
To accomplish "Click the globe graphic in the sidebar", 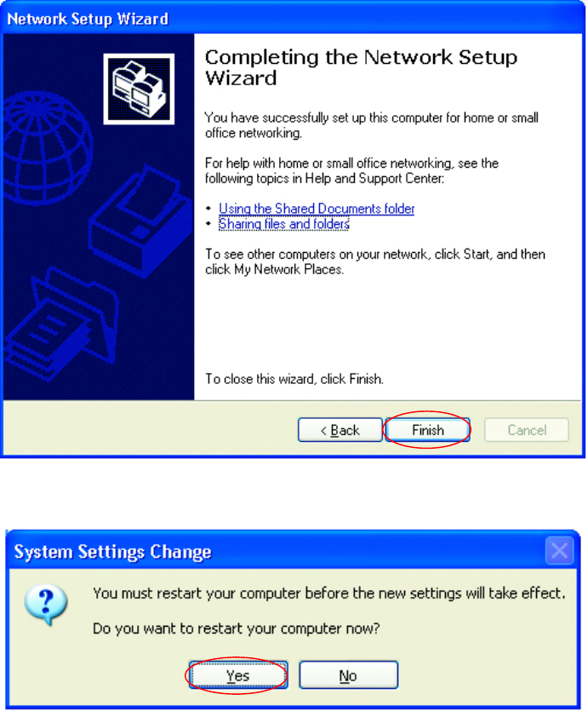I will (x=46, y=146).
